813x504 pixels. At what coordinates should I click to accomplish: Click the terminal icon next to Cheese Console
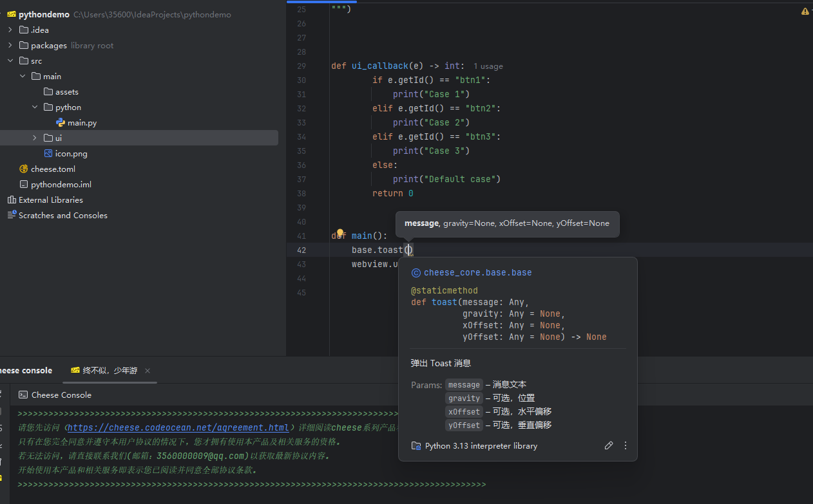coord(23,395)
